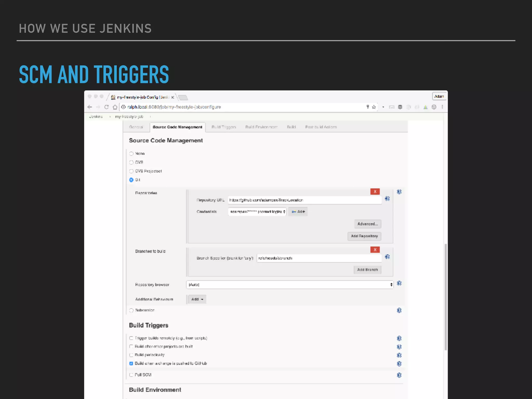Click the Advanced... button
This screenshot has height=399, width=532.
pyautogui.click(x=368, y=224)
